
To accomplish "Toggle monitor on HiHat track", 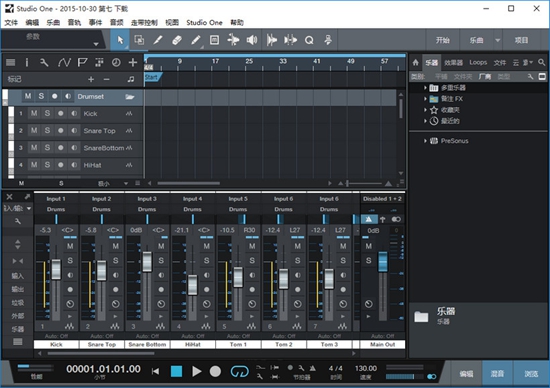I will 74,165.
